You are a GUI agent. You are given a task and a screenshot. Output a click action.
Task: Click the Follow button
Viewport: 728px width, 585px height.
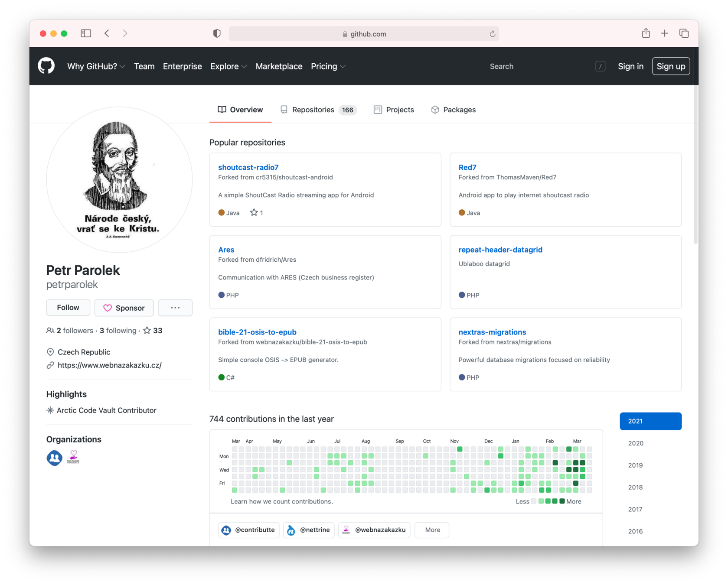pyautogui.click(x=68, y=308)
